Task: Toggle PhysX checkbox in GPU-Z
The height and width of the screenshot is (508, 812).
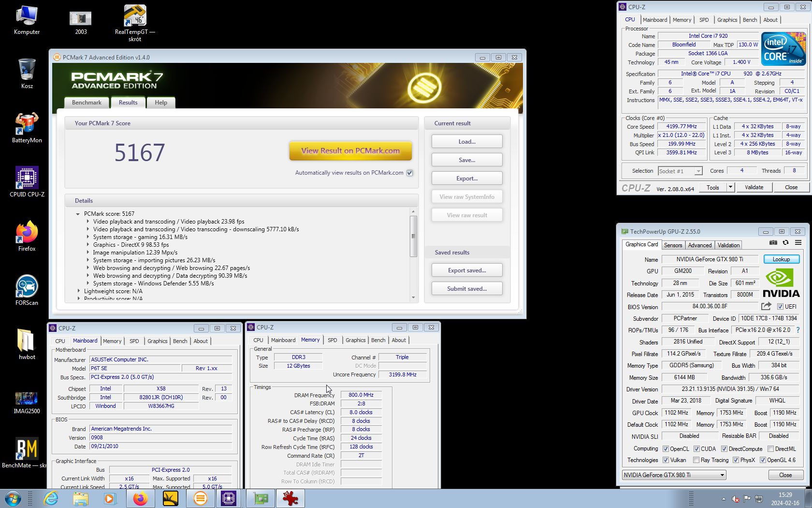Action: tap(736, 460)
